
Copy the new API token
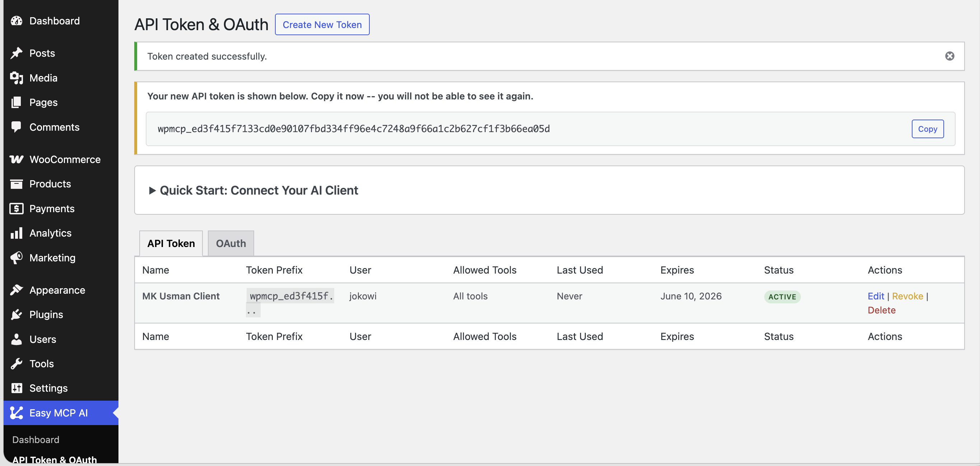pos(928,129)
